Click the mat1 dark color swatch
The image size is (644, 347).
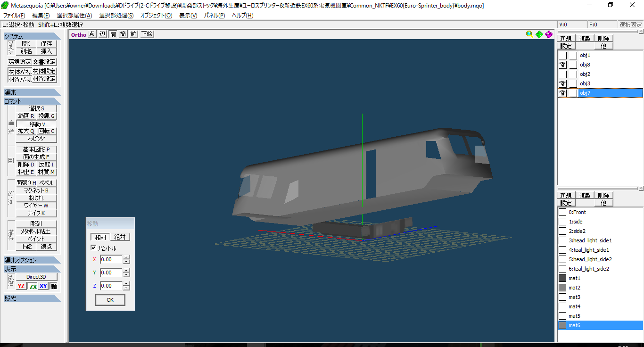coord(562,278)
